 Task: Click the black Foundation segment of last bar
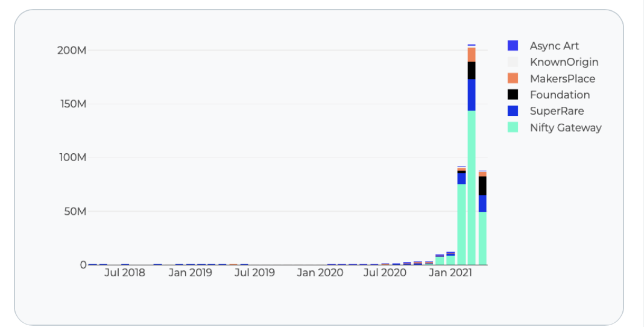click(x=482, y=186)
